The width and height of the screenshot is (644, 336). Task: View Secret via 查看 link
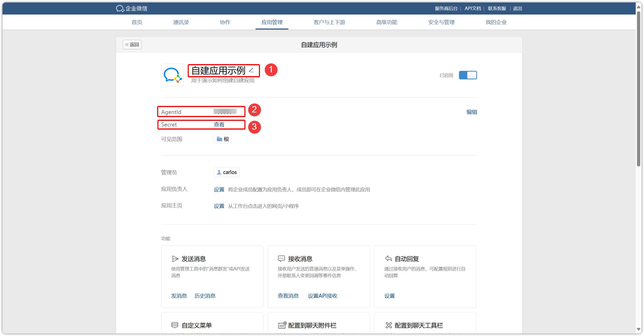pos(219,125)
